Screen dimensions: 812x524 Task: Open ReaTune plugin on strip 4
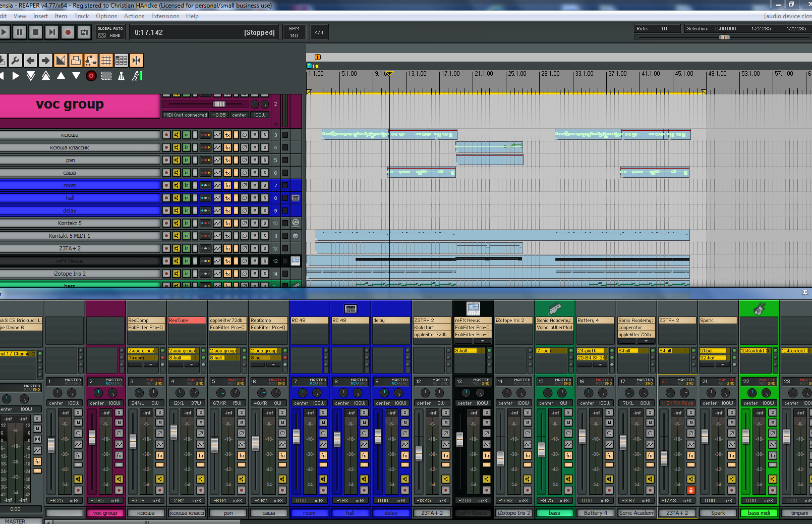[x=187, y=321]
